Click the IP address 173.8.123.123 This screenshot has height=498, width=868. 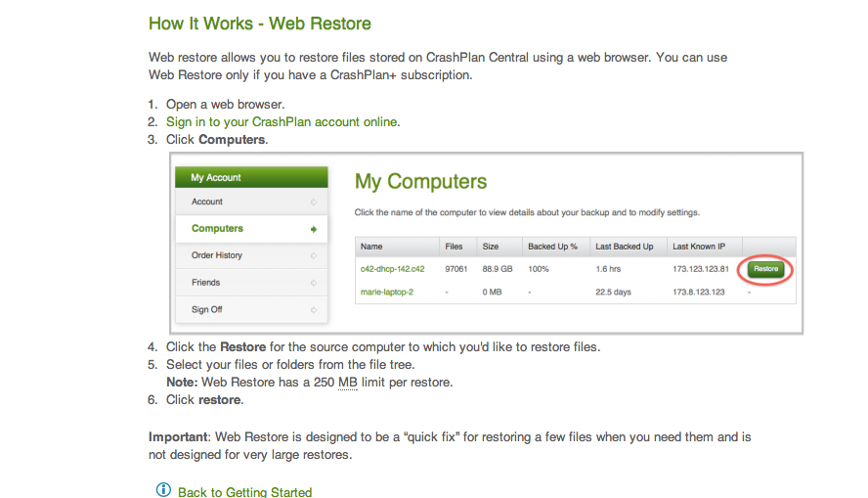(x=699, y=292)
